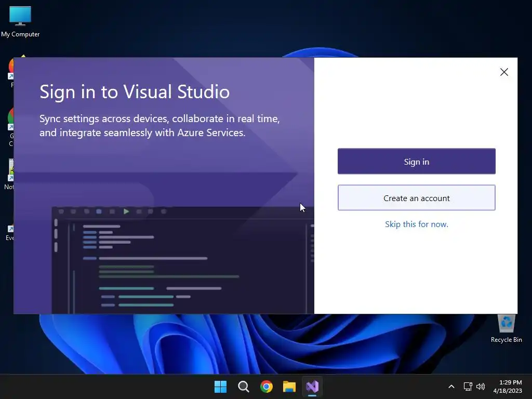Screen dimensions: 532x399
Task: Show hidden system tray icons
Action: (451, 387)
